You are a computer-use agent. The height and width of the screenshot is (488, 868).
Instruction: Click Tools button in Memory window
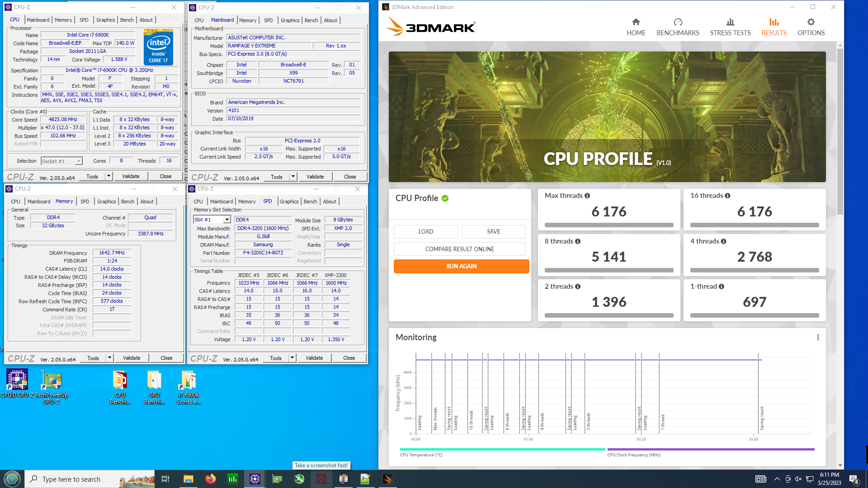coord(93,358)
